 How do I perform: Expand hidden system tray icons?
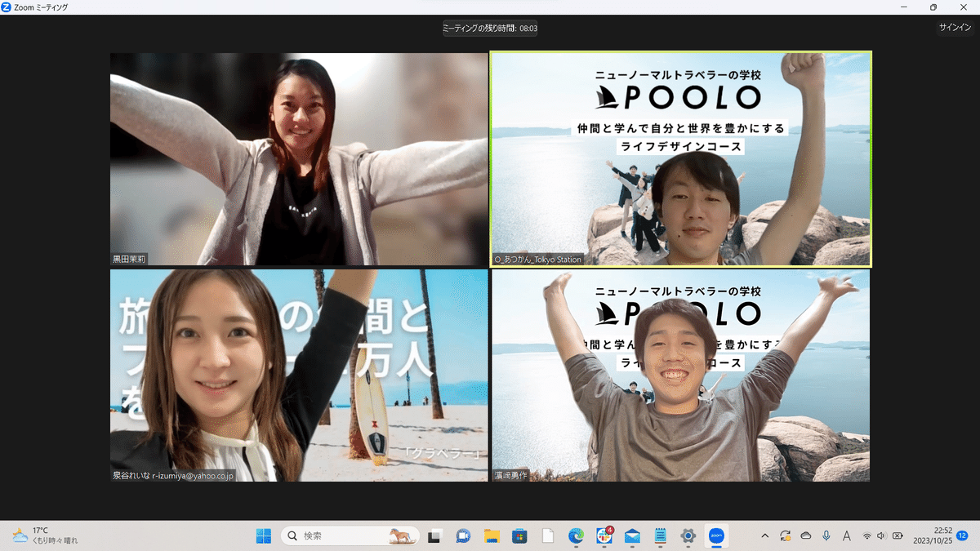764,536
